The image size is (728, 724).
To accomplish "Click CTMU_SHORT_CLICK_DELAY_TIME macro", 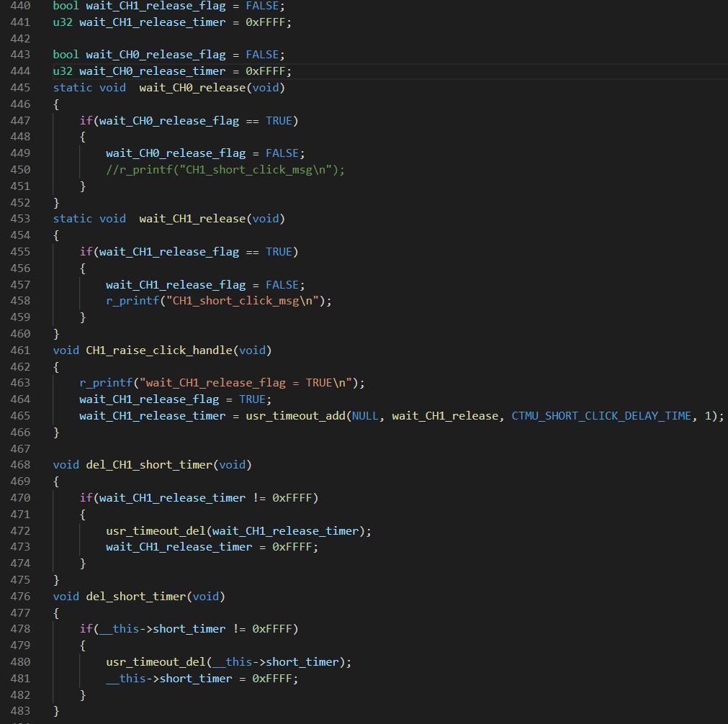I will (x=601, y=416).
